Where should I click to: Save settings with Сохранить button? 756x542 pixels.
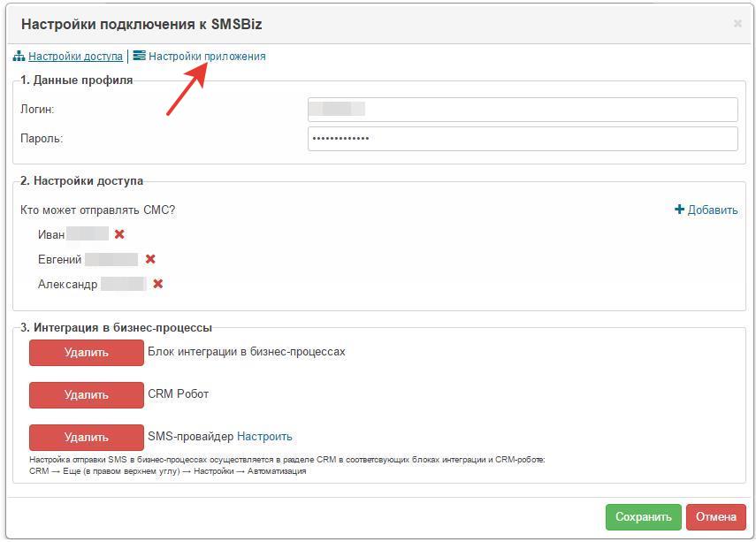point(643,517)
